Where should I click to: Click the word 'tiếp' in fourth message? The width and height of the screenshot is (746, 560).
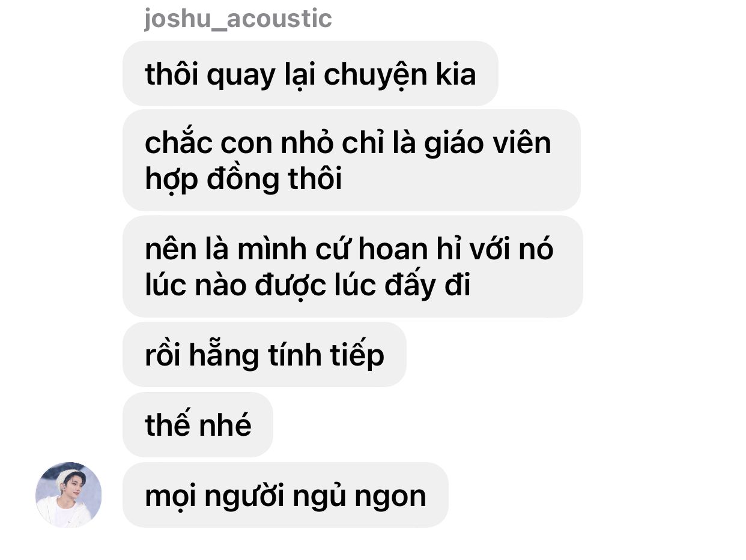(x=357, y=355)
